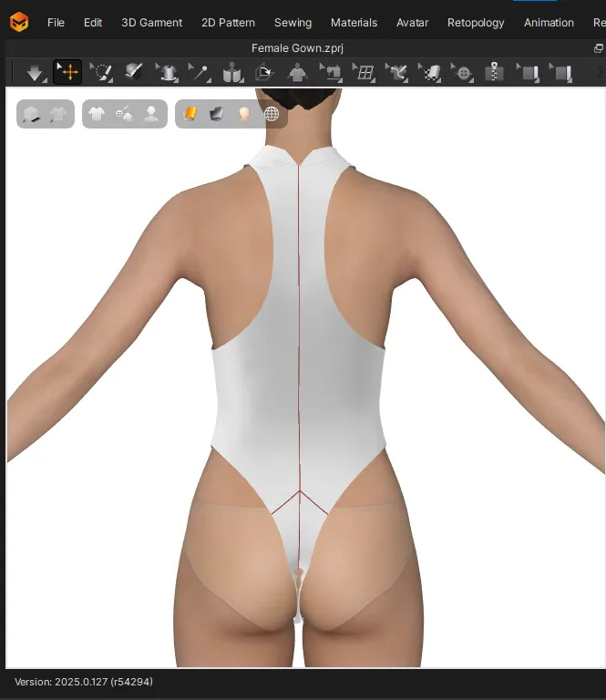Viewport: 606px width, 700px height.
Task: Select the checkered fabric transform tool
Action: pyautogui.click(x=429, y=72)
